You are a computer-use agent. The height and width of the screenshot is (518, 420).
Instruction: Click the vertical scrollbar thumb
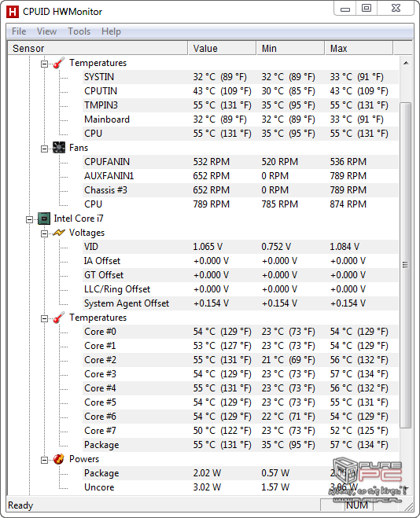(x=406, y=265)
